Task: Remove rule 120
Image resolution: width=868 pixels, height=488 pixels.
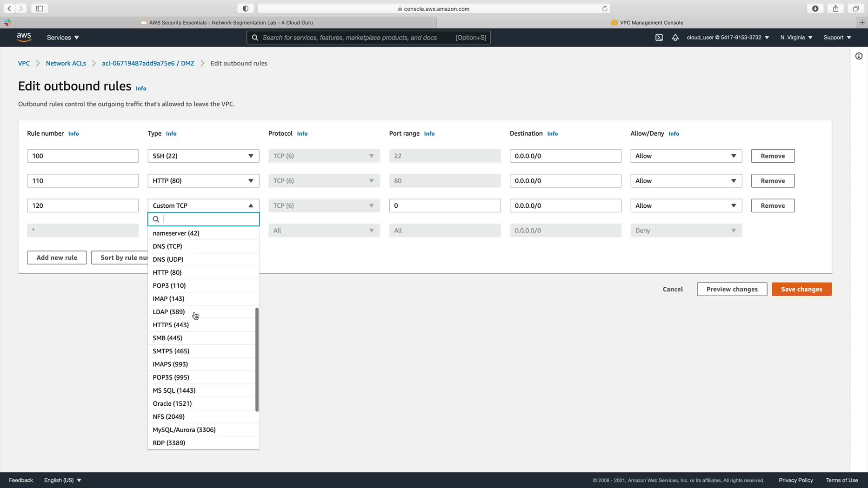Action: (773, 205)
